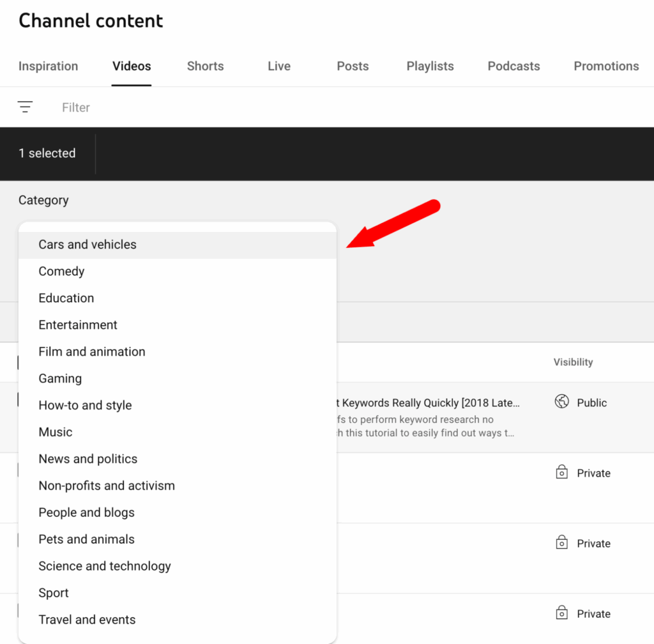Select "Cars and vehicles" from the Category dropdown
This screenshot has width=654, height=644.
click(87, 244)
